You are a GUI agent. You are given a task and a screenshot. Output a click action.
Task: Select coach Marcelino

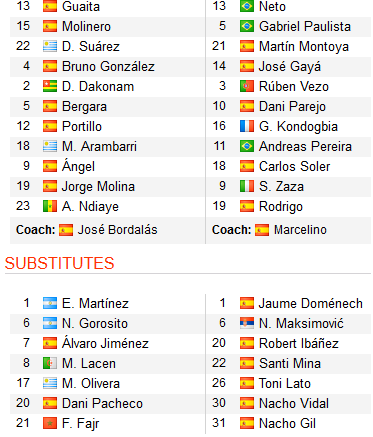pyautogui.click(x=300, y=230)
